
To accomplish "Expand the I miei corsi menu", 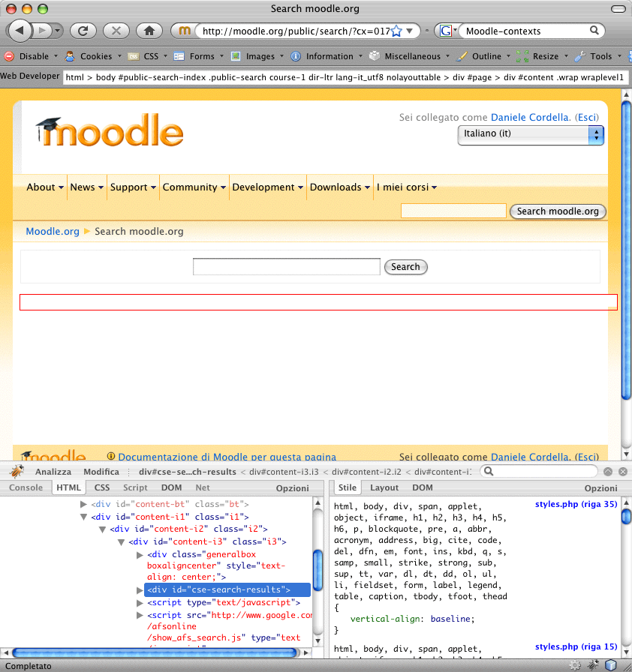I will 407,187.
